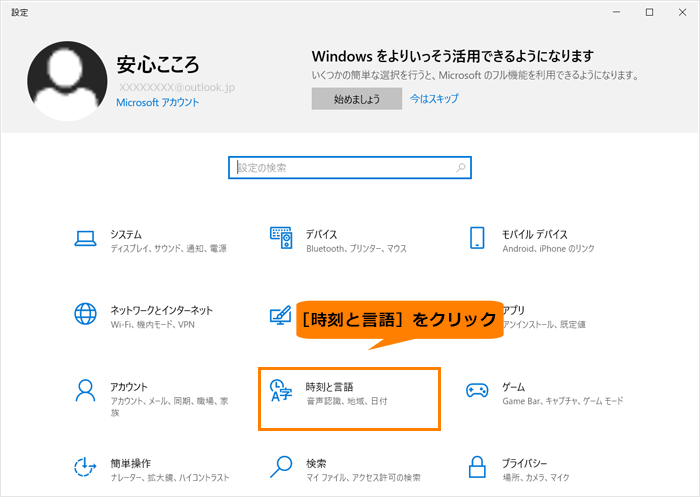Open the プライバシー settings label

tap(525, 464)
